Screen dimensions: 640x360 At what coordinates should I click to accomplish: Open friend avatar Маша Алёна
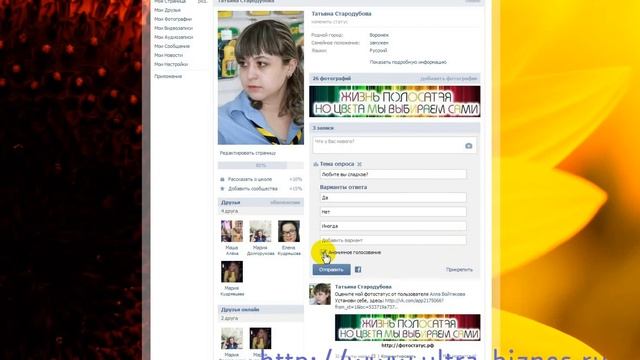(x=232, y=231)
